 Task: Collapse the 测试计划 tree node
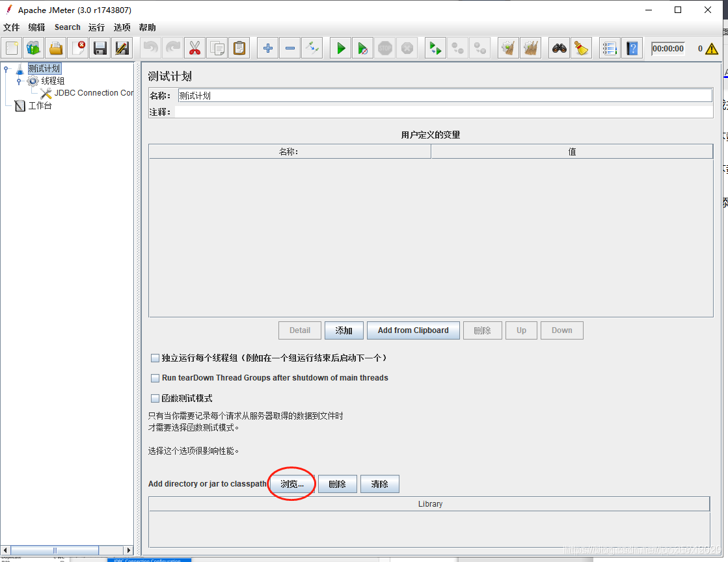click(x=6, y=69)
